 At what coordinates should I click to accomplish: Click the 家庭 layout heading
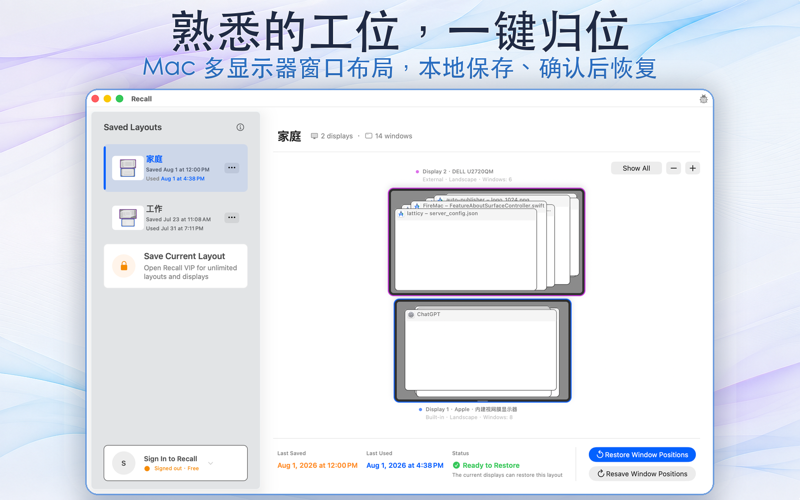click(289, 136)
